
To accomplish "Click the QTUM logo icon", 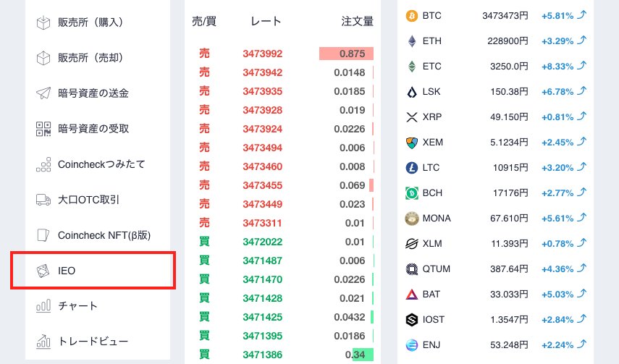I will pyautogui.click(x=412, y=269).
